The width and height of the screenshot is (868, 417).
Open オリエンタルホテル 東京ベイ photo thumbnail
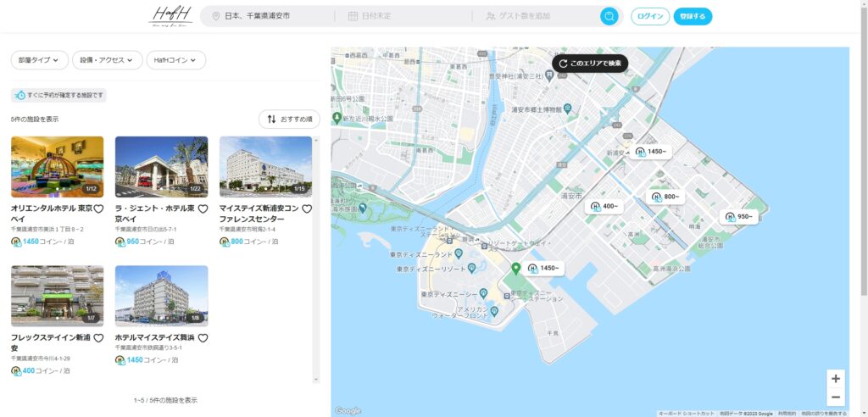coord(57,167)
